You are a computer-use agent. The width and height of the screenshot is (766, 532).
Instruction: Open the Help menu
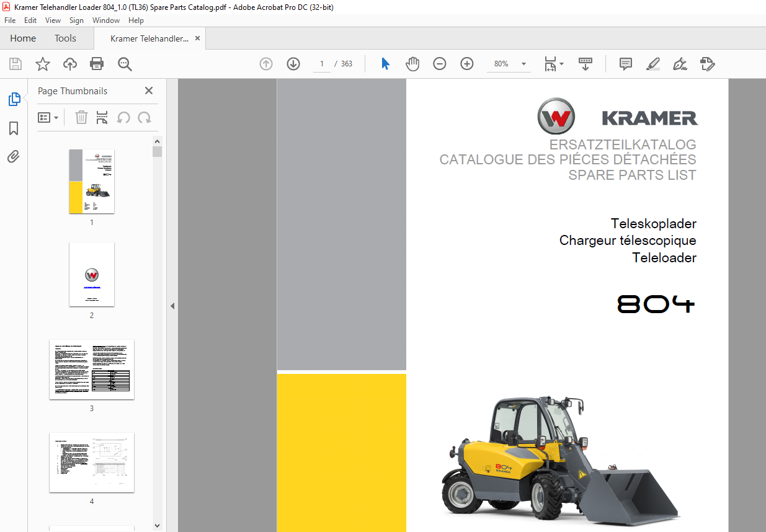(136, 20)
